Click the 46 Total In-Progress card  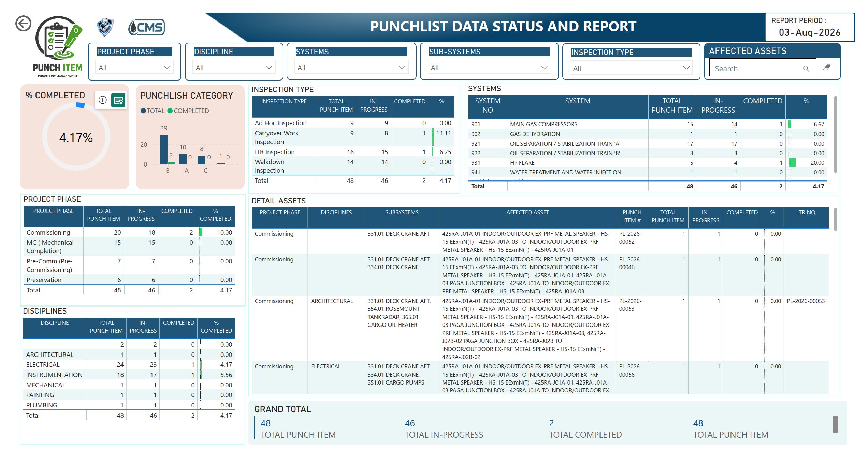tap(444, 429)
